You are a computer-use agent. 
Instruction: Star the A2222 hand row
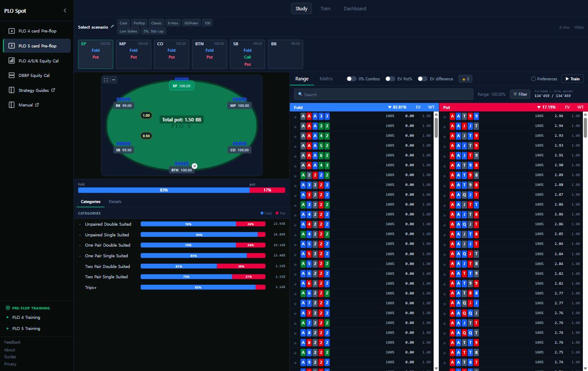tap(295, 175)
